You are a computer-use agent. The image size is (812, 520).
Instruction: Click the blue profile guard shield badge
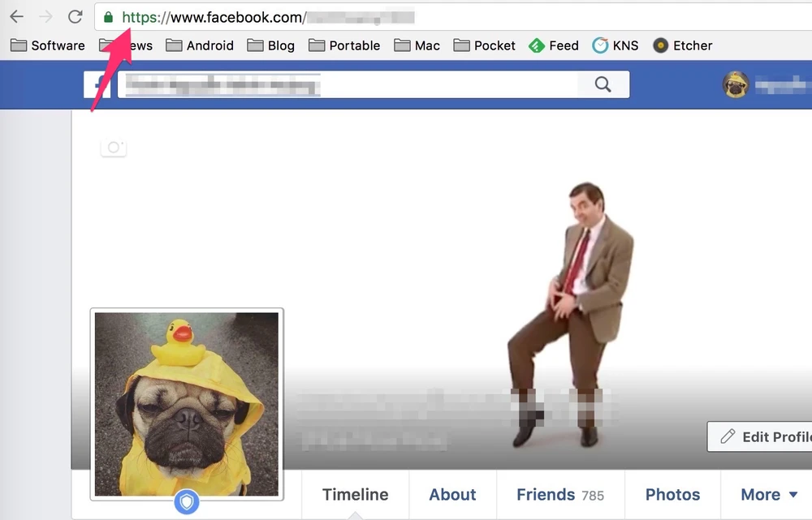tap(186, 503)
